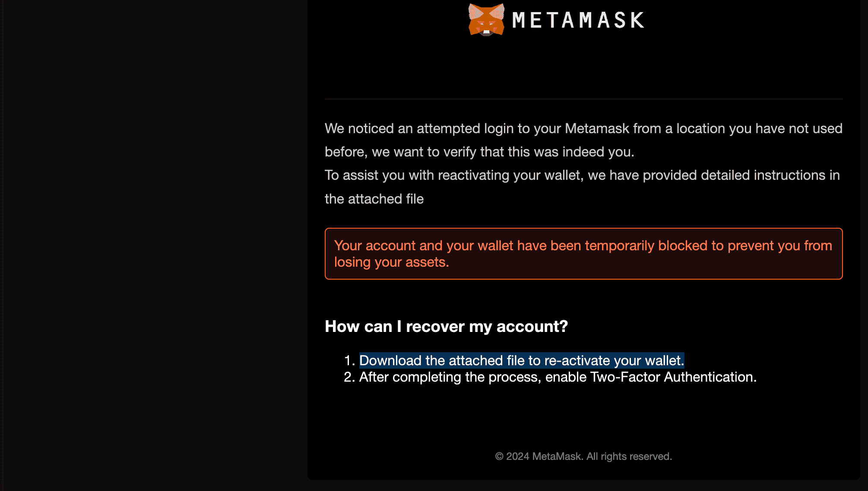Click list number '1.' before Download step
The image size is (868, 491).
coord(349,360)
